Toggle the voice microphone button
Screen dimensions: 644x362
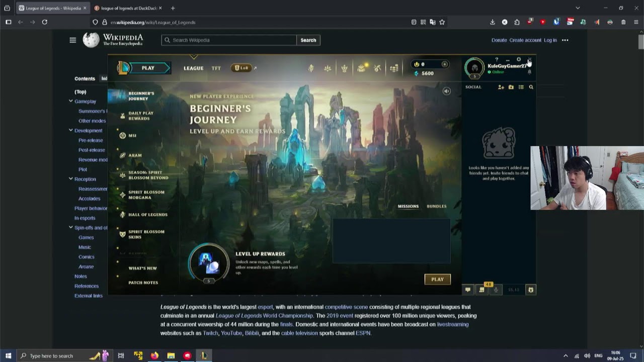[x=496, y=290]
